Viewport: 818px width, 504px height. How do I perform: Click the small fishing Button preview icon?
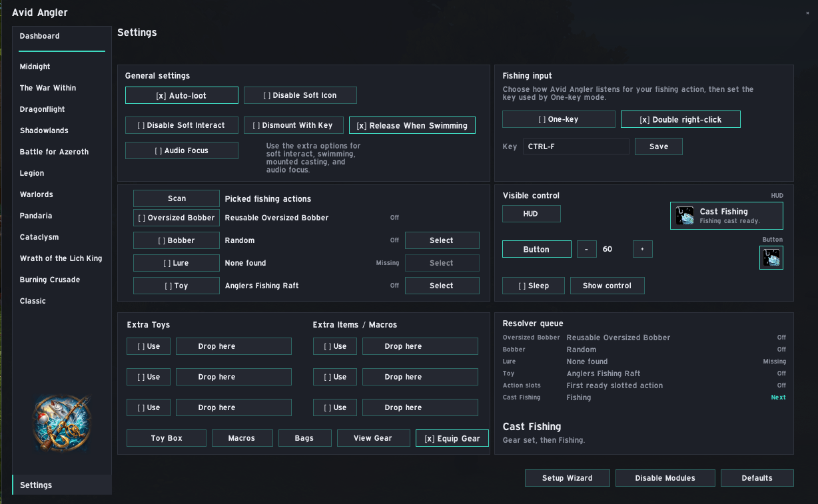(x=771, y=258)
